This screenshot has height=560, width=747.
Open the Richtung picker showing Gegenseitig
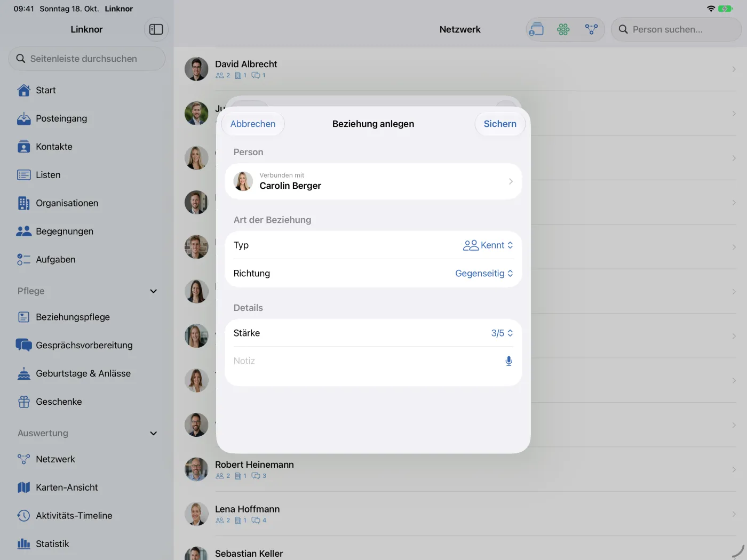(484, 274)
